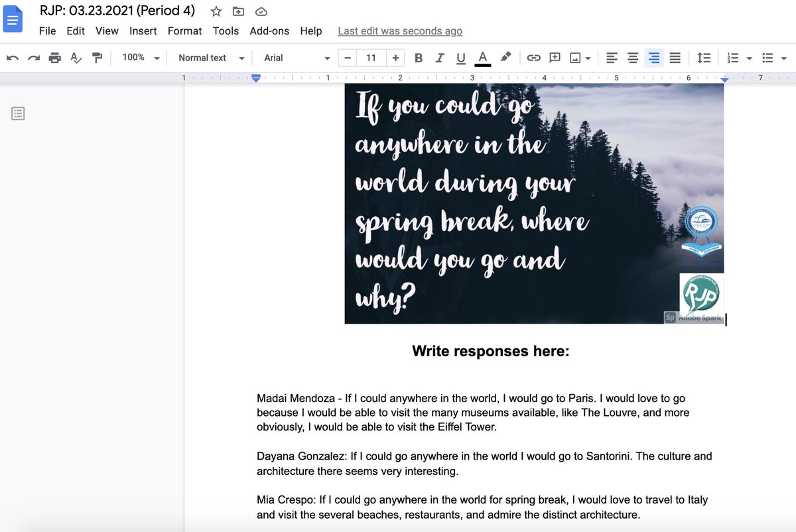
Task: Run spelling and grammar check
Action: [x=76, y=58]
